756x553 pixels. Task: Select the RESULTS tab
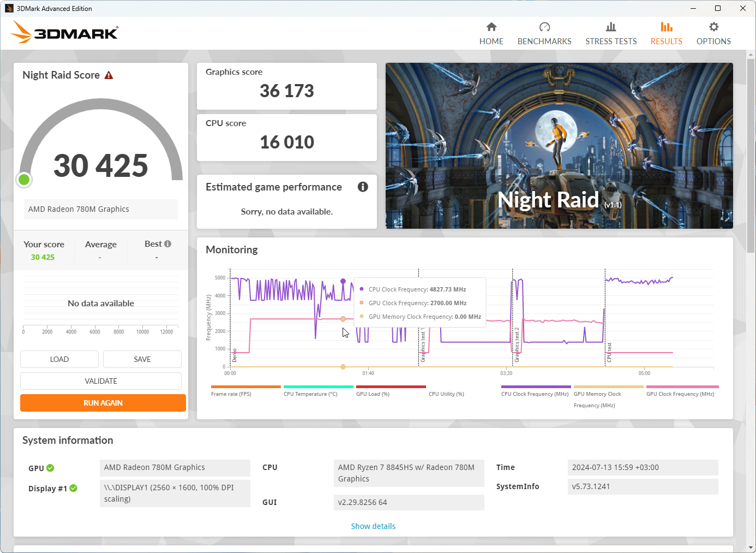pyautogui.click(x=667, y=34)
